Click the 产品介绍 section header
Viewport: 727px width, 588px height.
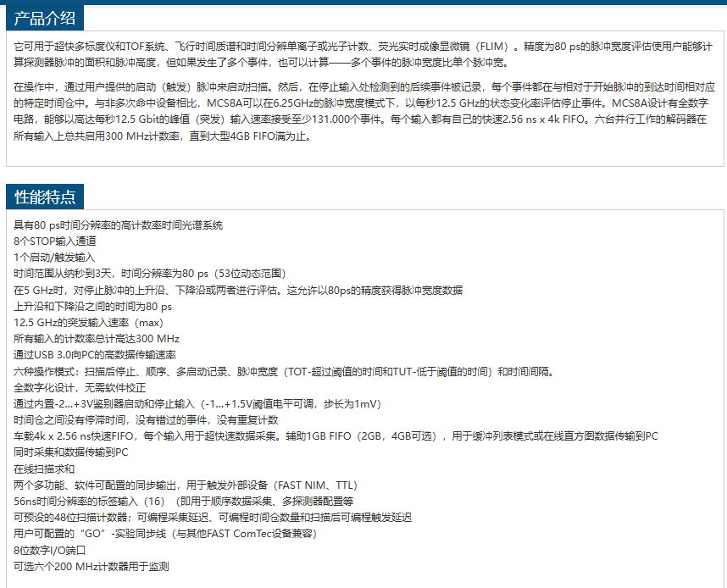point(44,18)
